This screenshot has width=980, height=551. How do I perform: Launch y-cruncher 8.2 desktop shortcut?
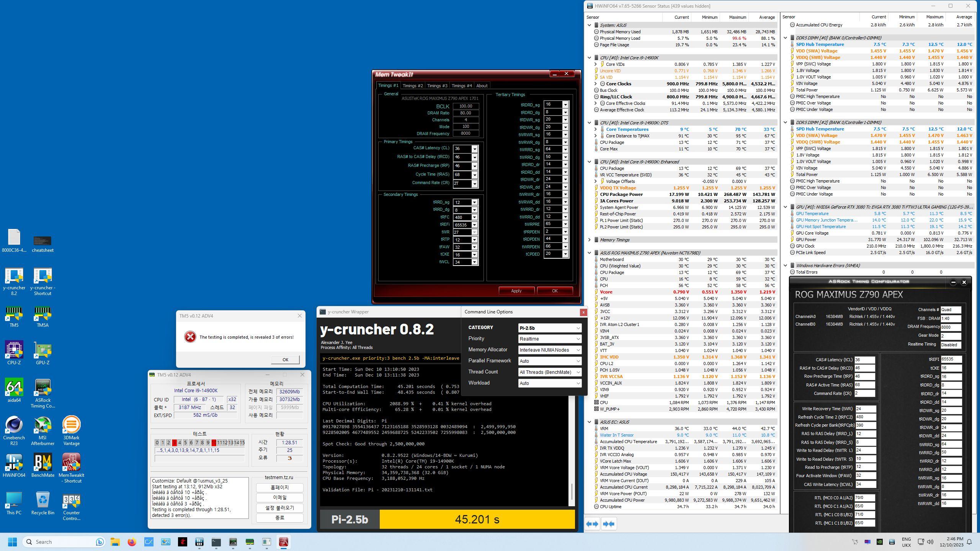[x=14, y=282]
